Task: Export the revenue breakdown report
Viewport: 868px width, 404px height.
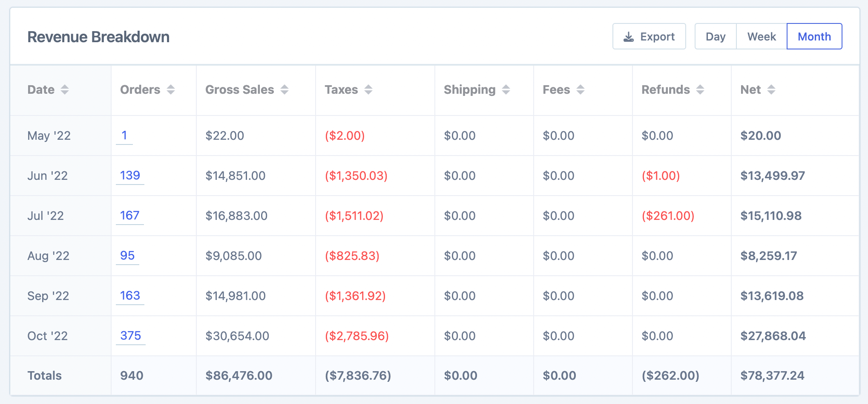Action: click(649, 36)
